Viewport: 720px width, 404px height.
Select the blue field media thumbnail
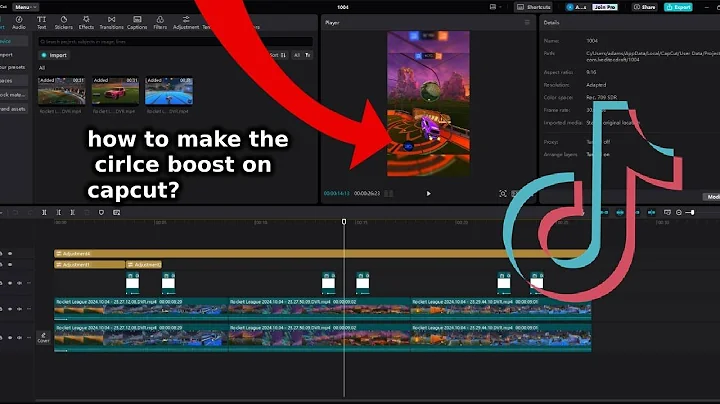(x=169, y=91)
